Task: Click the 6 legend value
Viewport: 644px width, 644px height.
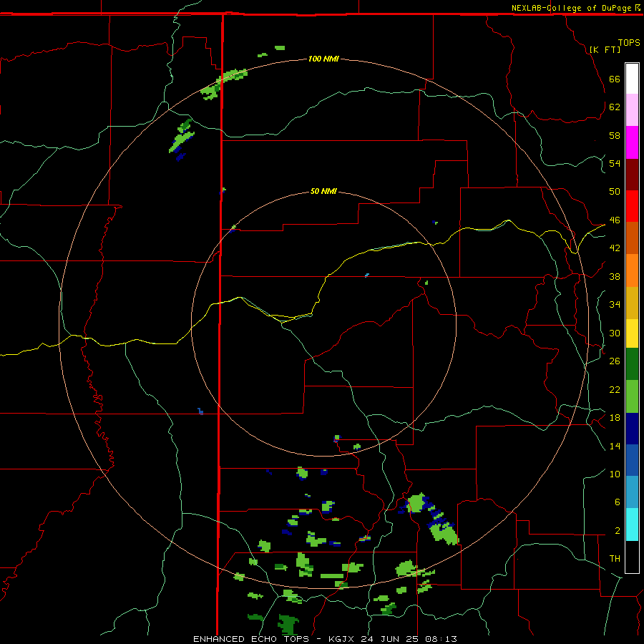Action: pos(617,502)
